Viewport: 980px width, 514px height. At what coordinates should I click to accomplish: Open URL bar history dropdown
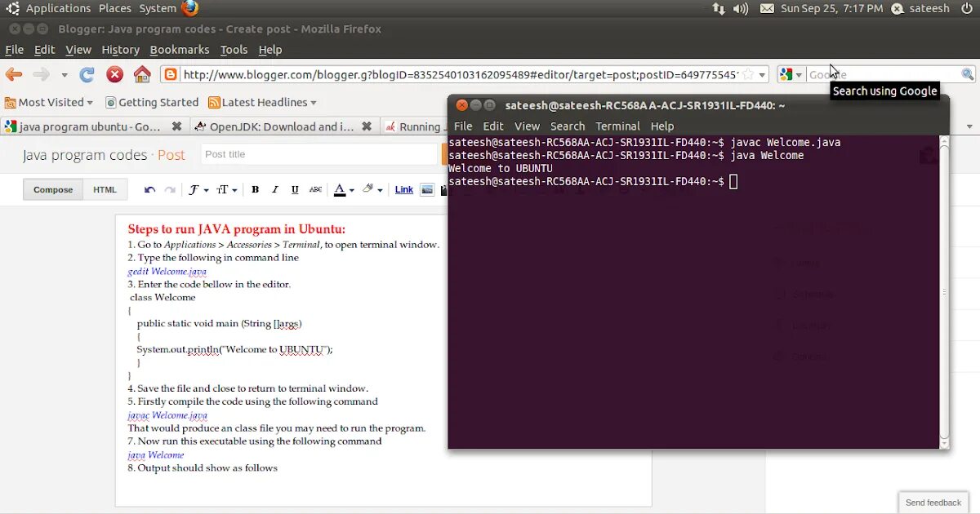[x=762, y=75]
